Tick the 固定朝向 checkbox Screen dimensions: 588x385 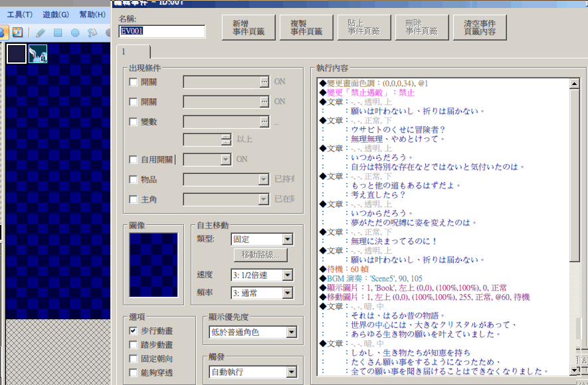[133, 358]
